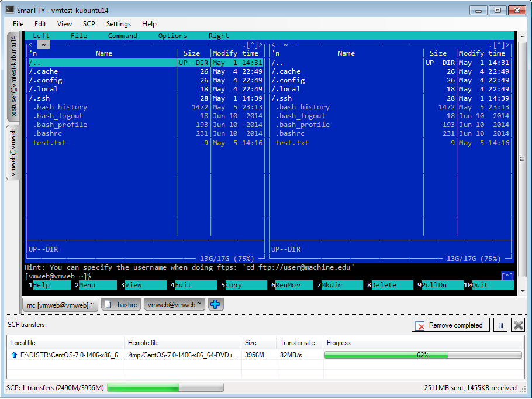
Task: Click the right panel Size column header
Action: pyautogui.click(x=438, y=53)
